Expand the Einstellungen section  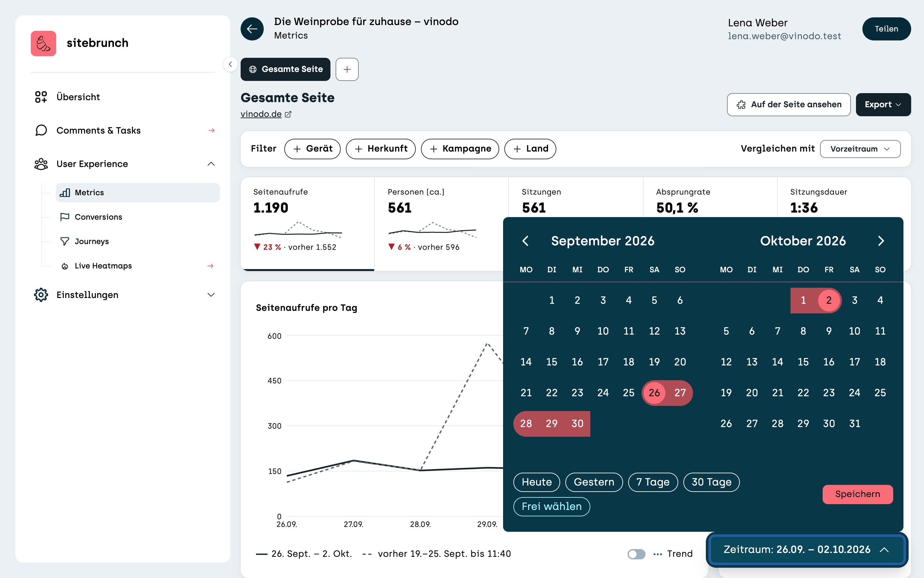coord(211,295)
